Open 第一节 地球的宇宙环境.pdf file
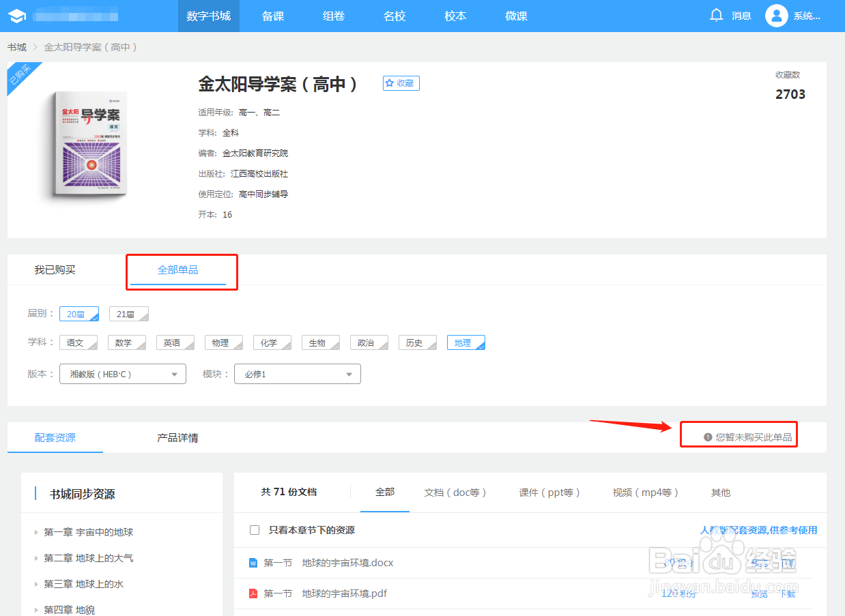Viewport: 845px width, 616px height. coord(325,593)
